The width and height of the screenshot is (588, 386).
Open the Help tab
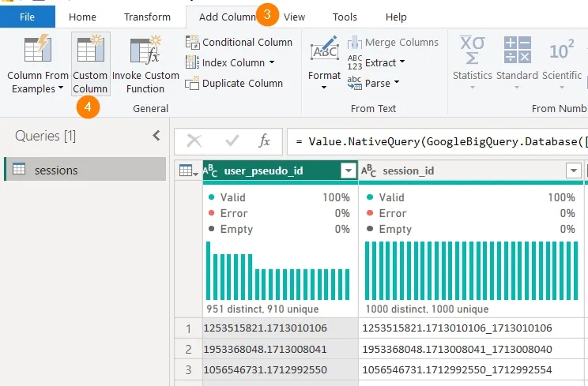coord(396,17)
